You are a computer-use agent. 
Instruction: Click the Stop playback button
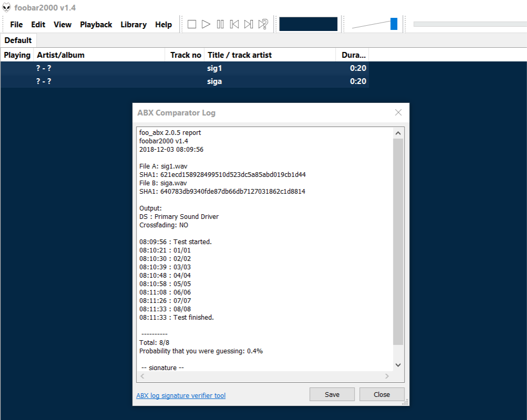tap(192, 24)
